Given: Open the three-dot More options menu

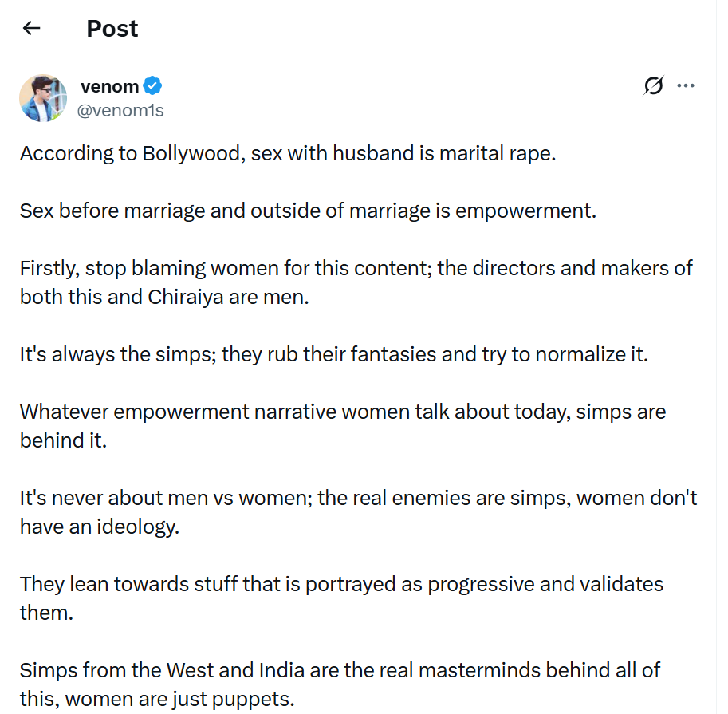Looking at the screenshot, I should pos(686,85).
